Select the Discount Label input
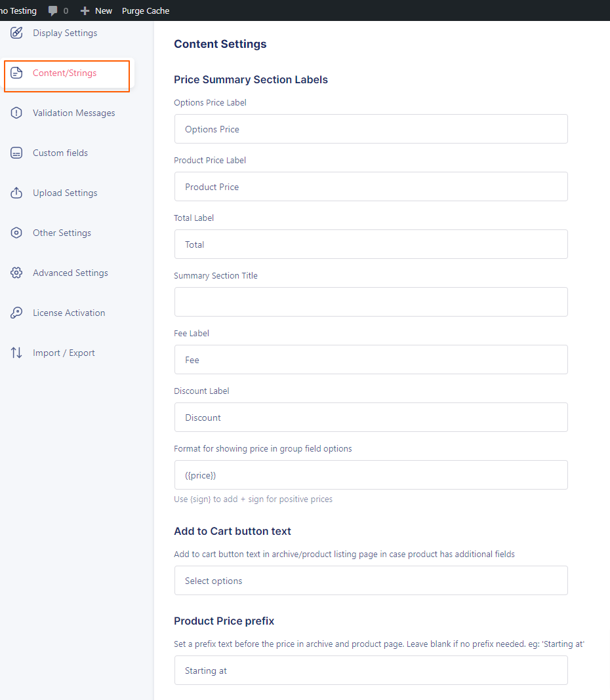 [x=371, y=418]
